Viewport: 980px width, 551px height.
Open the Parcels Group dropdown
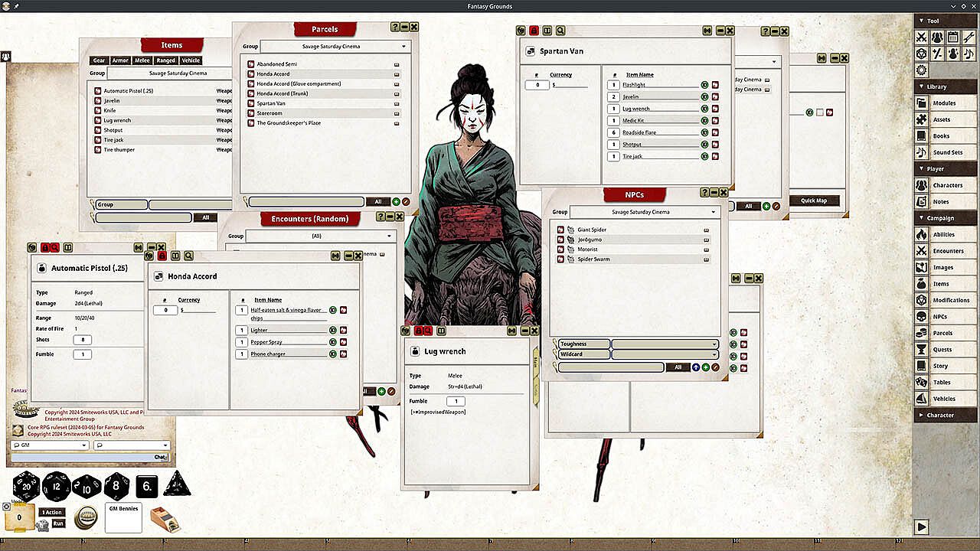(335, 47)
